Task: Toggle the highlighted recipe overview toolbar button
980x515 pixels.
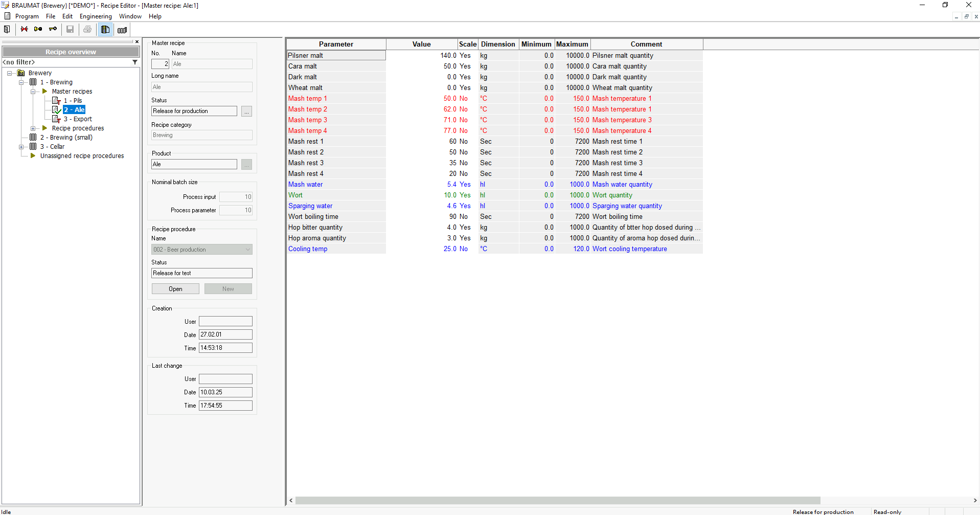Action: click(x=105, y=30)
